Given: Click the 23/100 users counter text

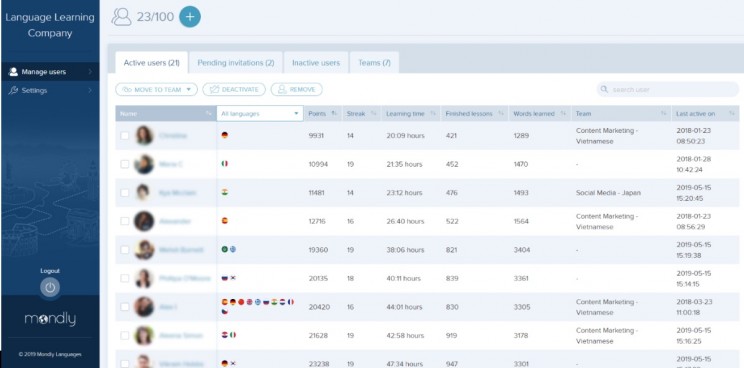Looking at the screenshot, I should (155, 17).
